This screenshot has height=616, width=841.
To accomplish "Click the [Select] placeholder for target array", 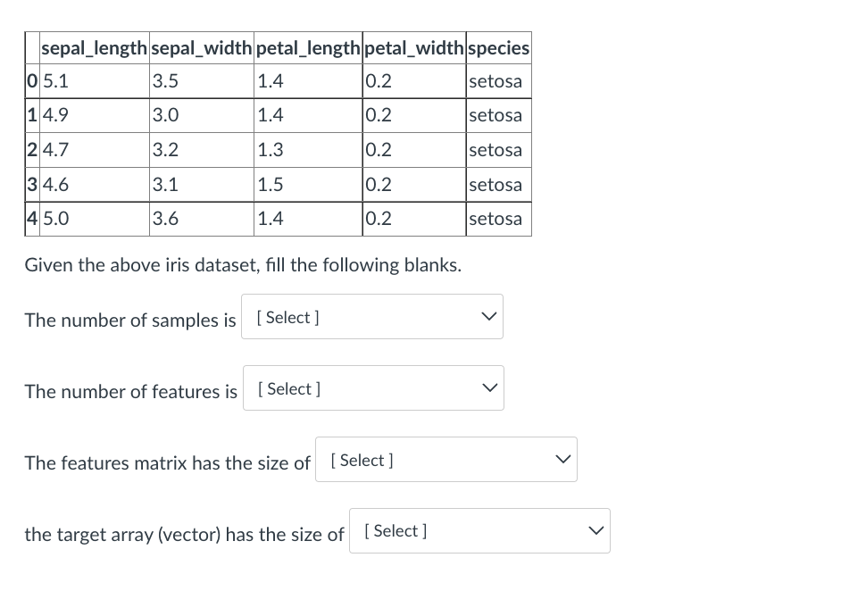I will click(396, 530).
